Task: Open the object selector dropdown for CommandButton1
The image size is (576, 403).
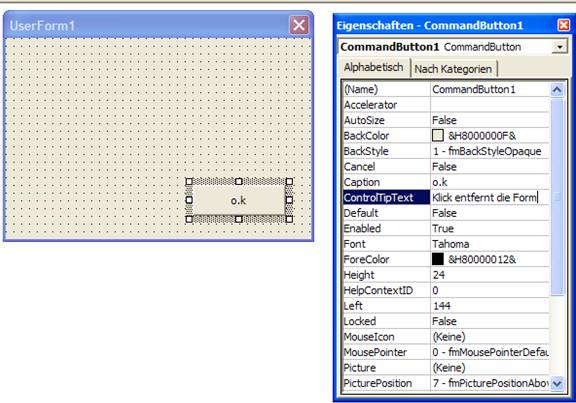Action: coord(559,47)
